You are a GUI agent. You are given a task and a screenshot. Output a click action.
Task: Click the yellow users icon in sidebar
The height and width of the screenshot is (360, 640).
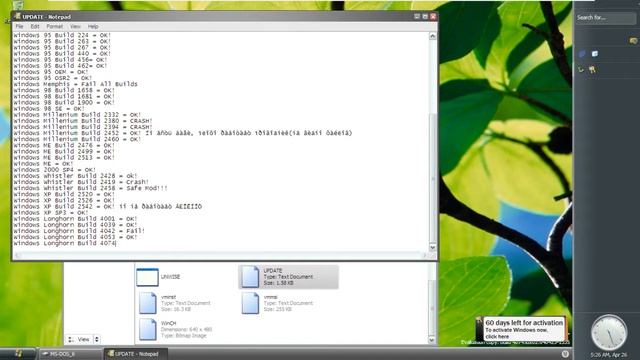tap(592, 70)
